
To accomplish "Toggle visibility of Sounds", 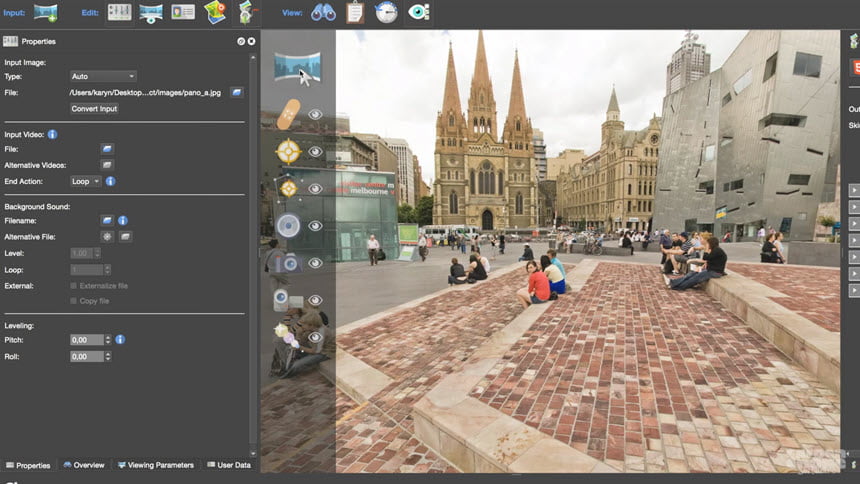I will tap(315, 226).
